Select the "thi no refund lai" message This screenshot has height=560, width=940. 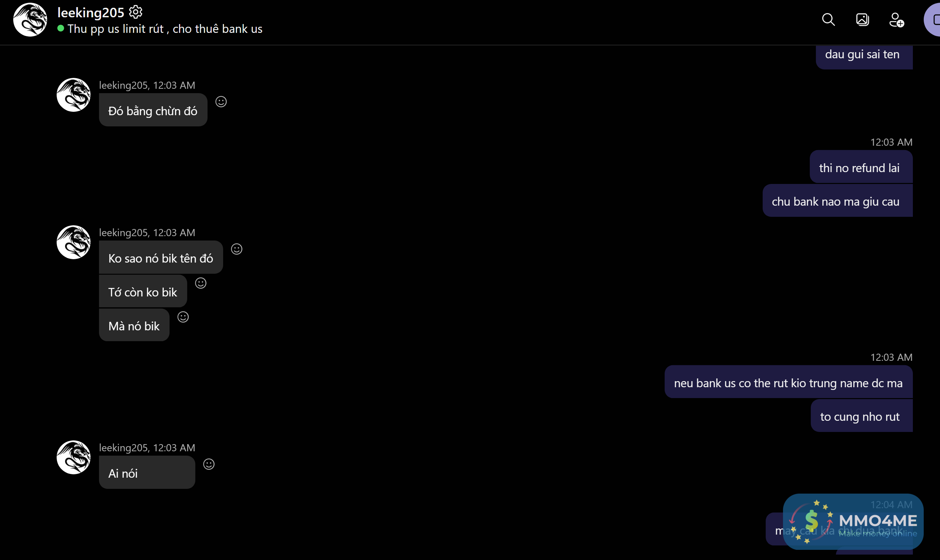(859, 168)
